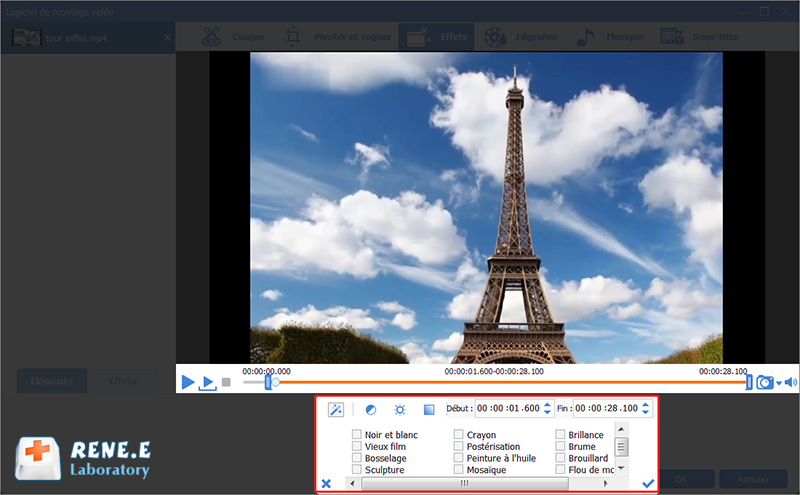Switch to the Effets panel tab at left
Viewport: 800px width, 495px height.
tap(122, 381)
